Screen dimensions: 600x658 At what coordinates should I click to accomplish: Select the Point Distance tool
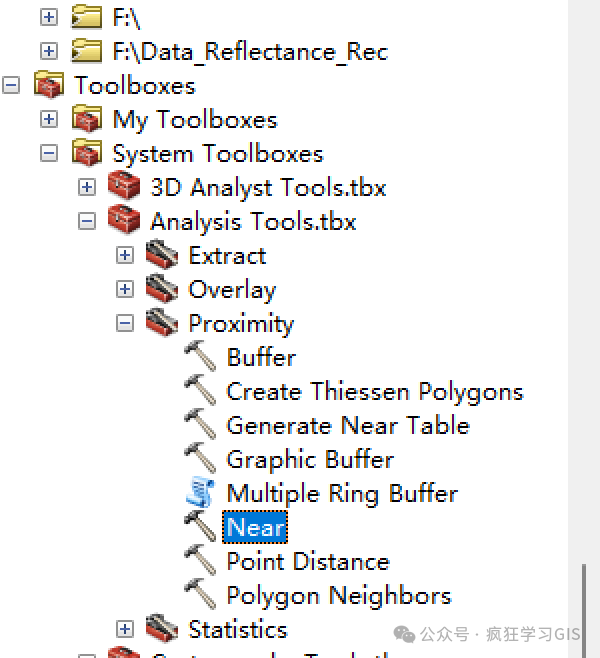pos(308,561)
